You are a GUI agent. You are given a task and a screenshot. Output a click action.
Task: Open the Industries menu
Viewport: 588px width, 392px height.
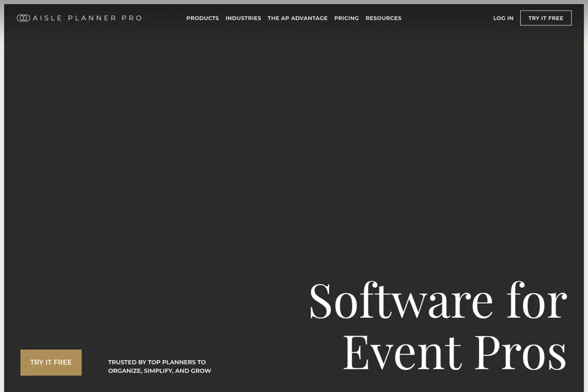243,18
